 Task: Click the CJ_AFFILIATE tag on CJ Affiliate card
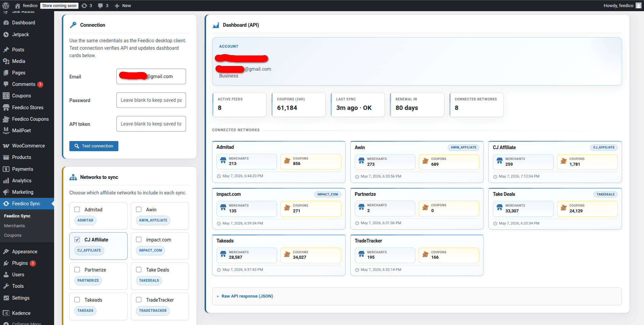pos(604,147)
